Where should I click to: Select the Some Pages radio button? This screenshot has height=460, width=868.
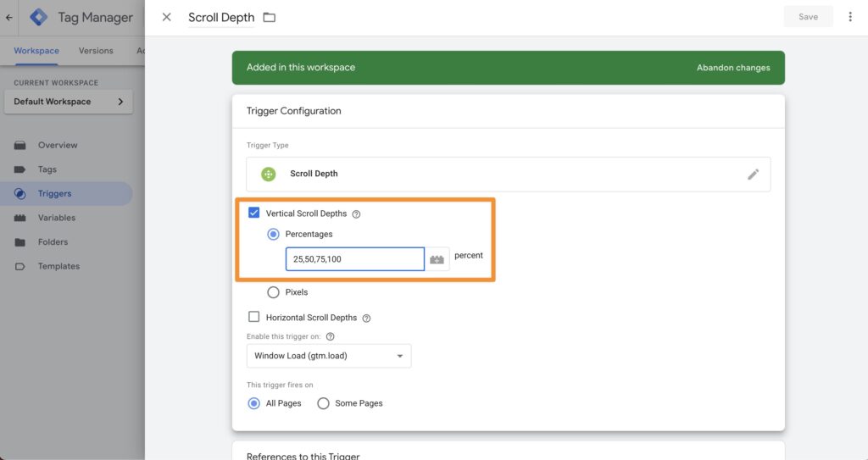[x=323, y=403]
